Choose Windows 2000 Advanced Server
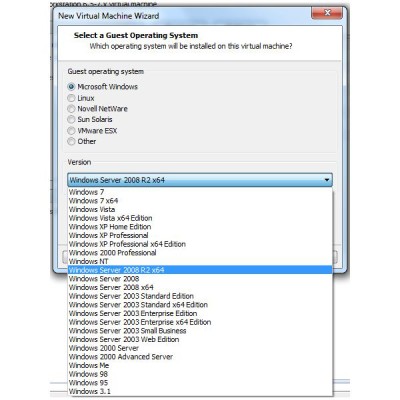This screenshot has width=400, height=400. (200, 357)
